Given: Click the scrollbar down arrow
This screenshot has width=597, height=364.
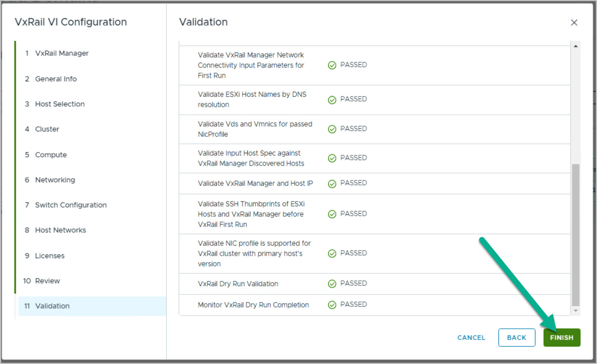Looking at the screenshot, I should pyautogui.click(x=576, y=311).
